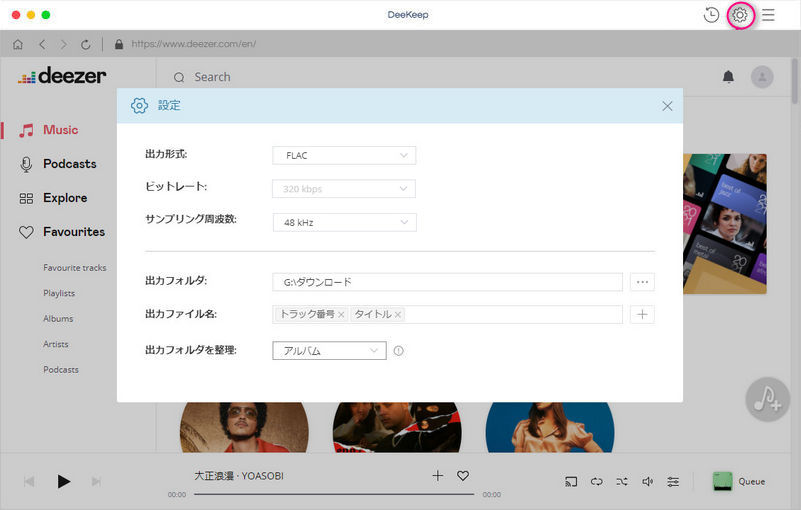Add current track to favourites with heart icon

[463, 476]
